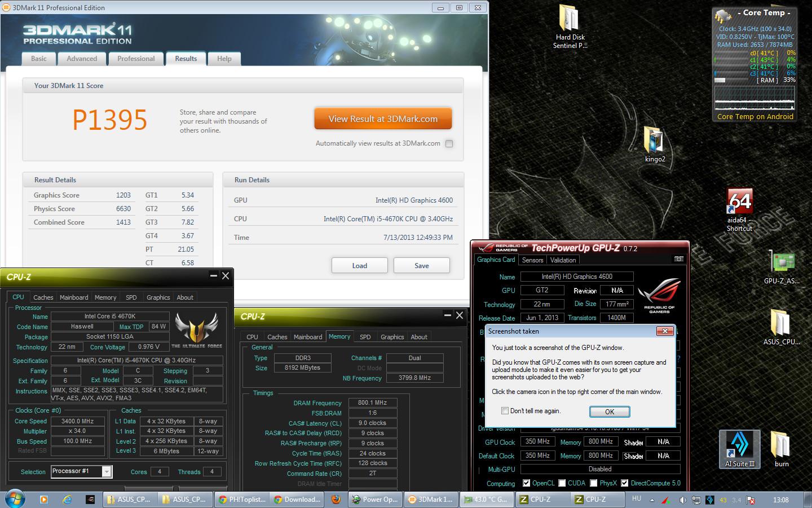Switch to the Advanced tab in 3DMark

point(82,59)
